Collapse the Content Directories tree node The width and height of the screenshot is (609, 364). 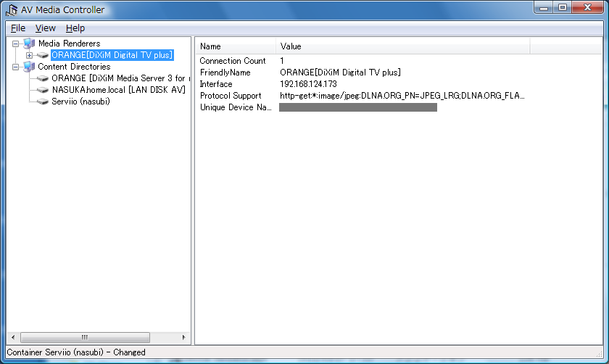pyautogui.click(x=16, y=67)
